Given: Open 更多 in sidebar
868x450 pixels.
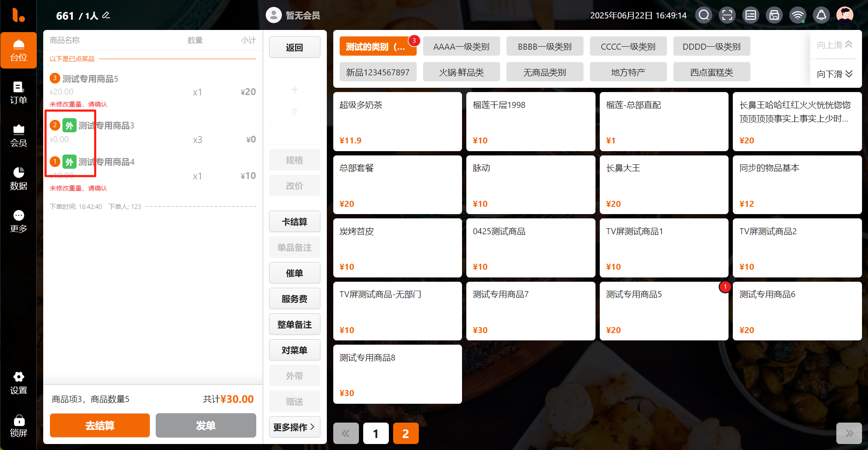Looking at the screenshot, I should tap(18, 221).
